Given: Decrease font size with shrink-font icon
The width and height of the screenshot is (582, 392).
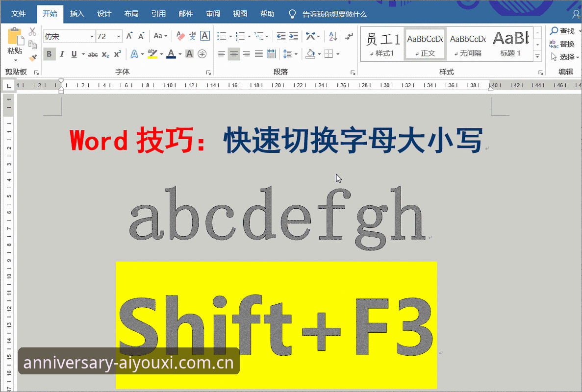Looking at the screenshot, I should 141,36.
